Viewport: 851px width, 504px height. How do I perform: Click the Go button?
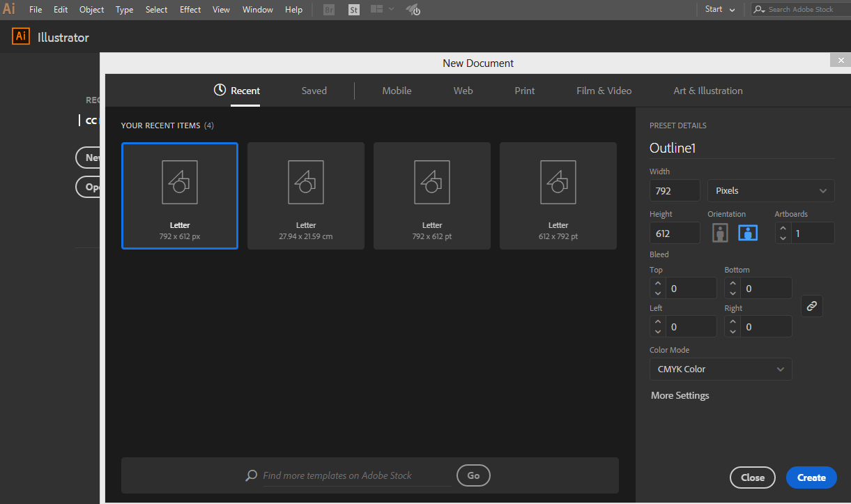pyautogui.click(x=473, y=475)
